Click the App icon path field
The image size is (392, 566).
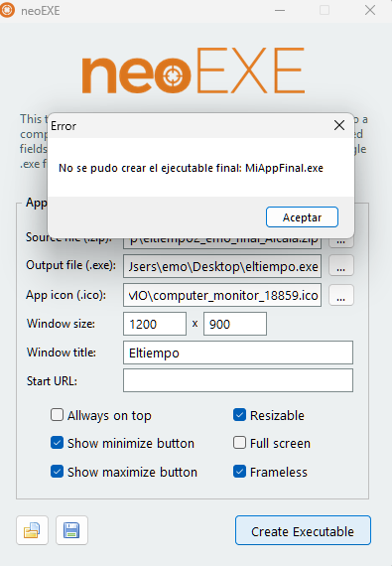222,295
